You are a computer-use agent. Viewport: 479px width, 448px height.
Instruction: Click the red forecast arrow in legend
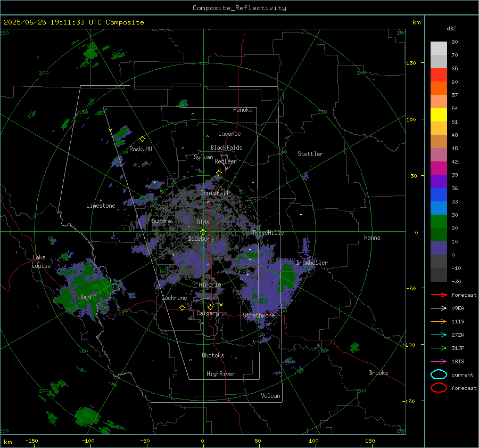pyautogui.click(x=439, y=295)
